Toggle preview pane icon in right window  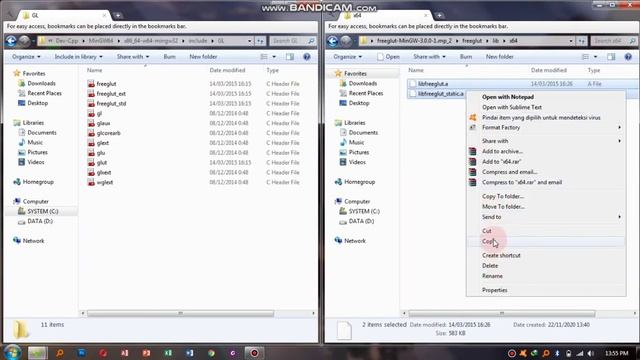(611, 57)
